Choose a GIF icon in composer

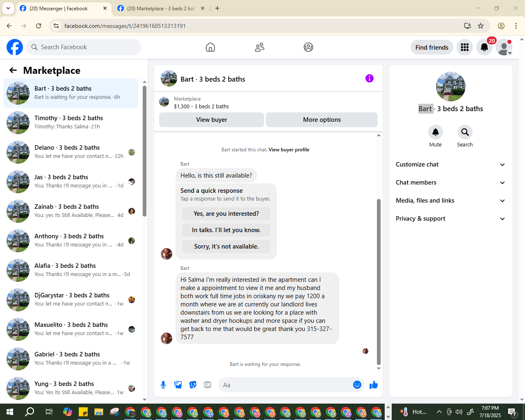[x=208, y=385]
